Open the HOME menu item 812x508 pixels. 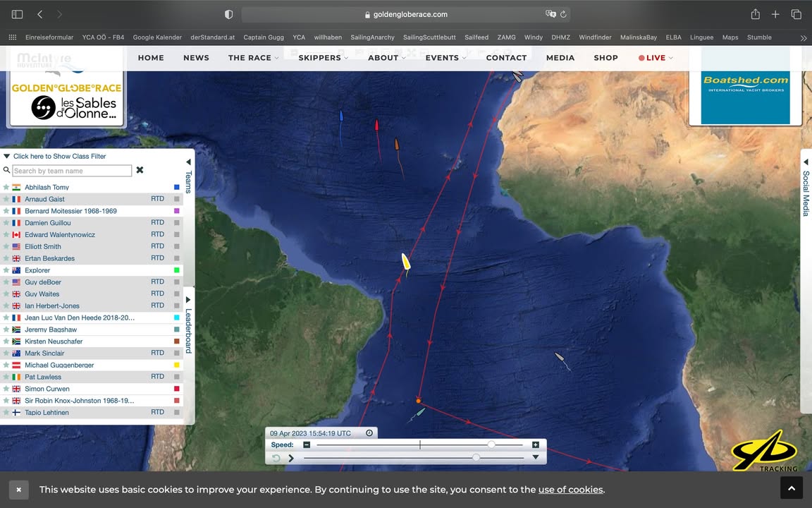pyautogui.click(x=151, y=58)
